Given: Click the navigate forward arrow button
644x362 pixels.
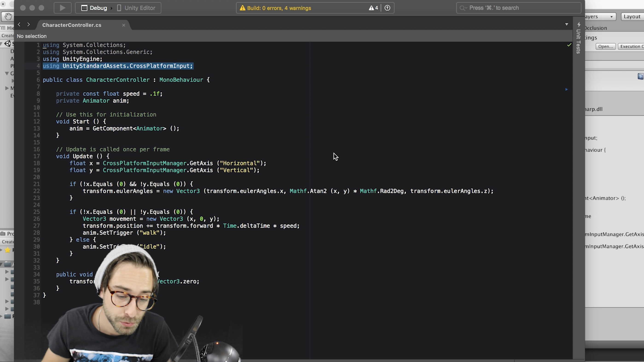Looking at the screenshot, I should [28, 24].
